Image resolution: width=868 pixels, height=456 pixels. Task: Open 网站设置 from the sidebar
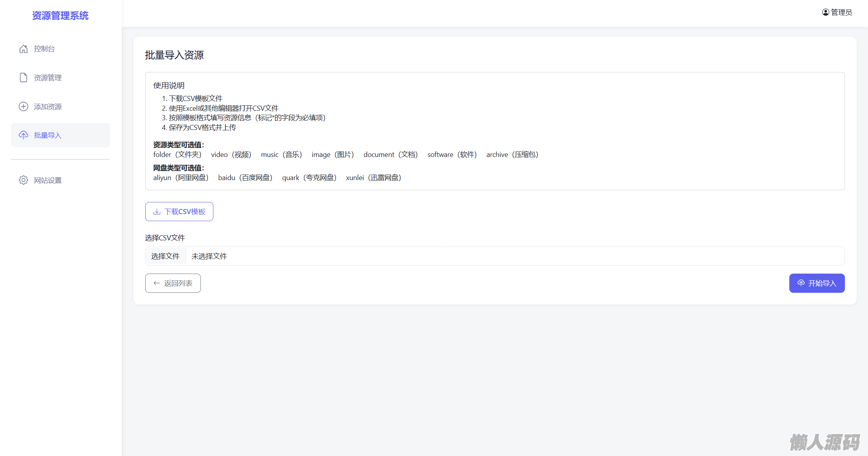48,180
